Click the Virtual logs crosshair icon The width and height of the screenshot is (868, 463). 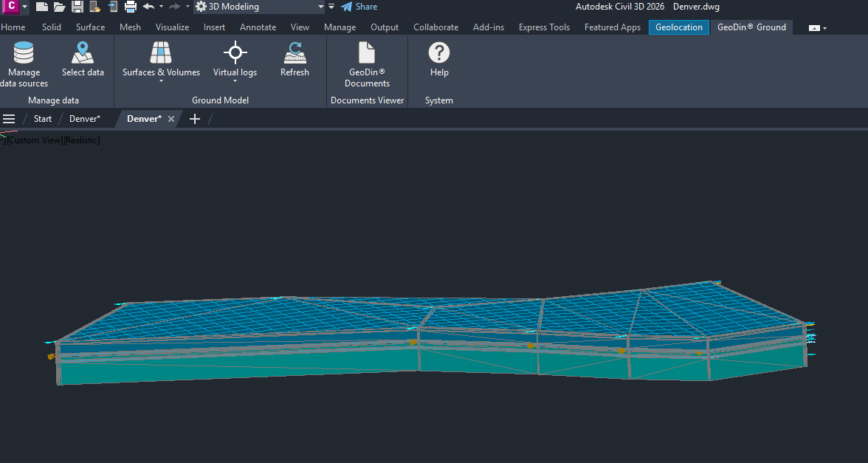[x=235, y=52]
